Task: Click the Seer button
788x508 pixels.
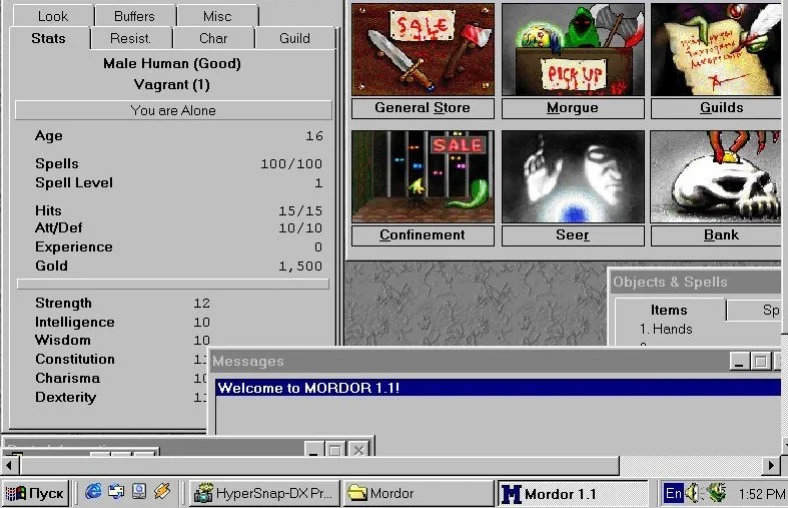Action: pyautogui.click(x=573, y=236)
